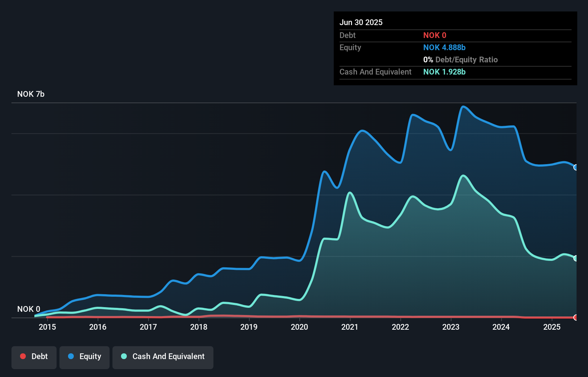Toggle the Debt series legend button
The width and height of the screenshot is (588, 377).
(x=34, y=357)
